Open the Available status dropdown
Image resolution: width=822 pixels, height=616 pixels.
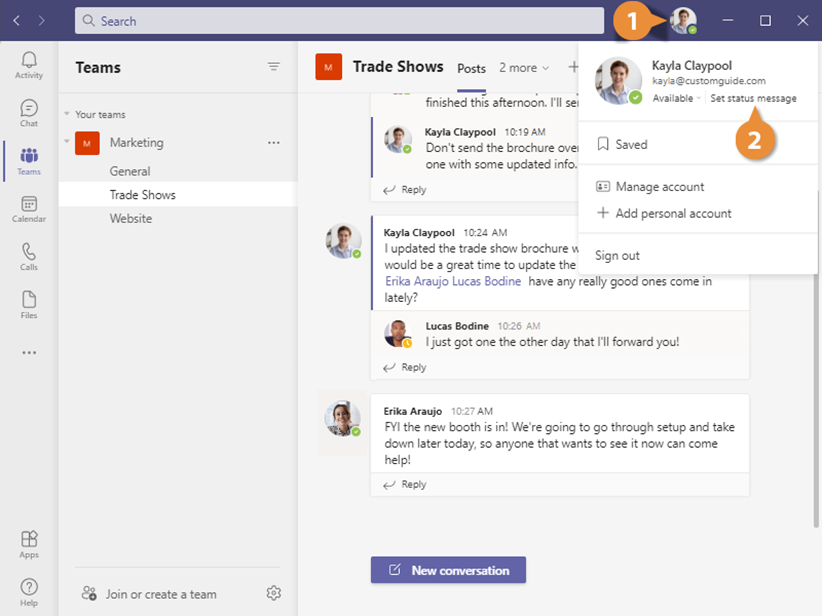(676, 98)
